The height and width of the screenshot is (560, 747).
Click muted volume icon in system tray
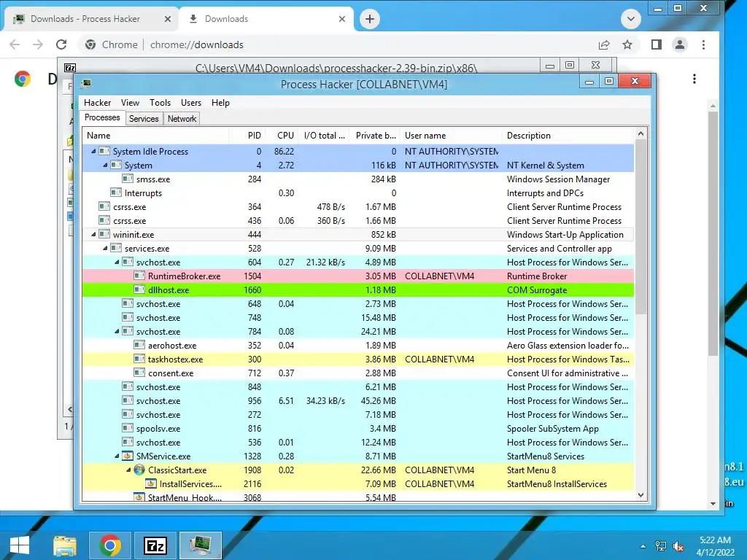tap(678, 546)
